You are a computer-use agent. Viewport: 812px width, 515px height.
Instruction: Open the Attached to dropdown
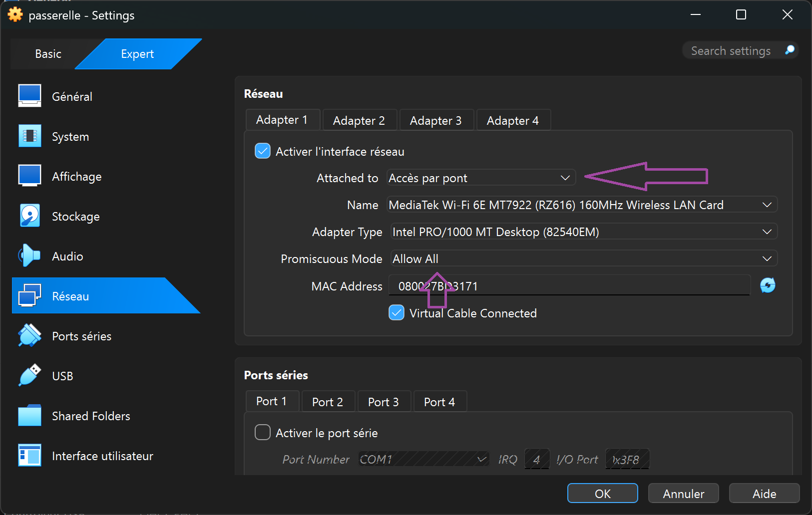tap(565, 177)
